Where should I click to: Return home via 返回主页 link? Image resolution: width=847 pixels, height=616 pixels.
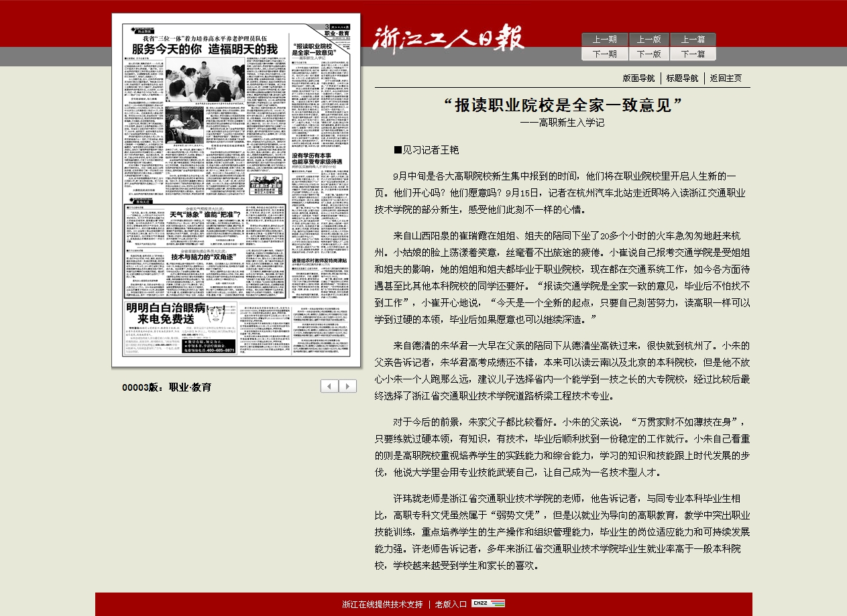(726, 78)
